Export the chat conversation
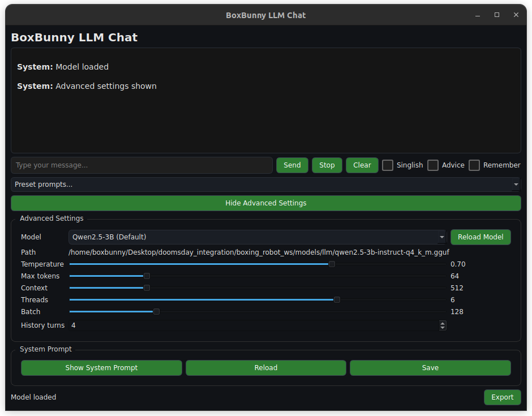The height and width of the screenshot is (416, 532). pos(502,397)
